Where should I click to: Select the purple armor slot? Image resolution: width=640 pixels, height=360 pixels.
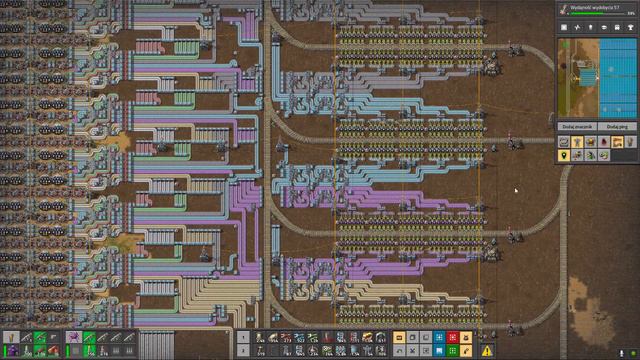tap(12, 350)
